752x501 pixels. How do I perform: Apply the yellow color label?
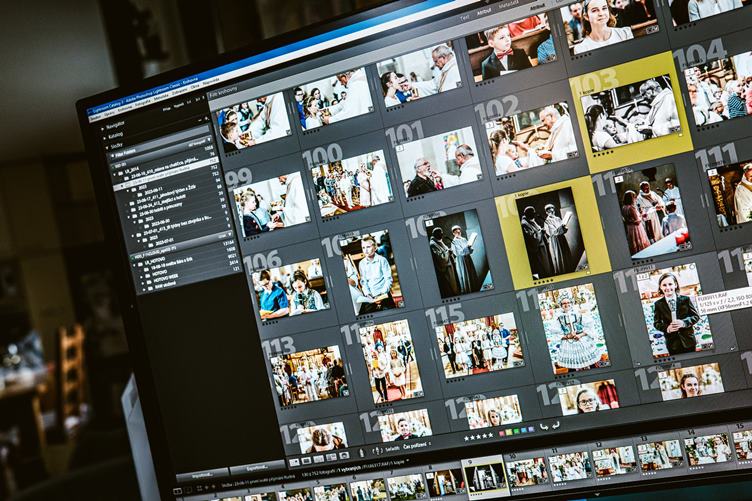click(x=508, y=432)
